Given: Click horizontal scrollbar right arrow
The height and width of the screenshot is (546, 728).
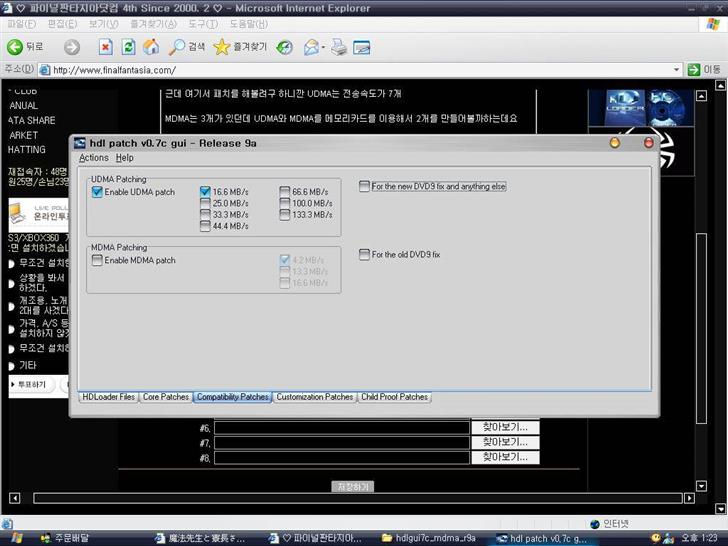Looking at the screenshot, I should [689, 498].
